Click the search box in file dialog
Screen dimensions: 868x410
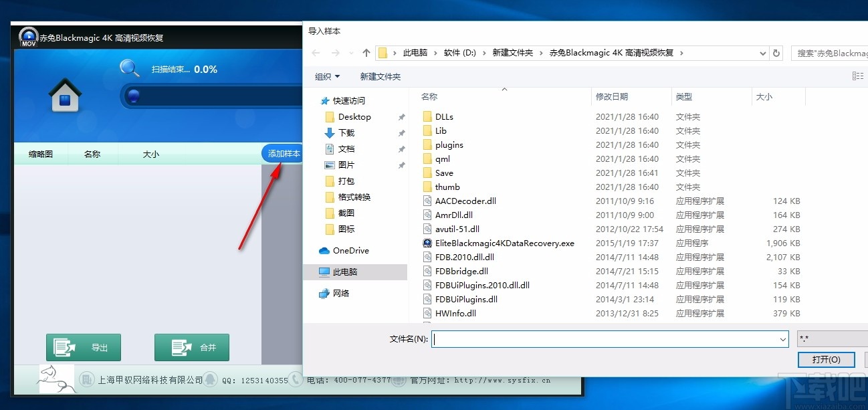(x=829, y=53)
